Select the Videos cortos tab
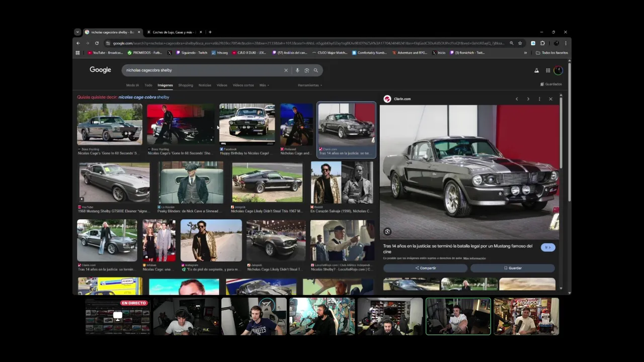Viewport: 644px width, 362px height. click(x=243, y=85)
